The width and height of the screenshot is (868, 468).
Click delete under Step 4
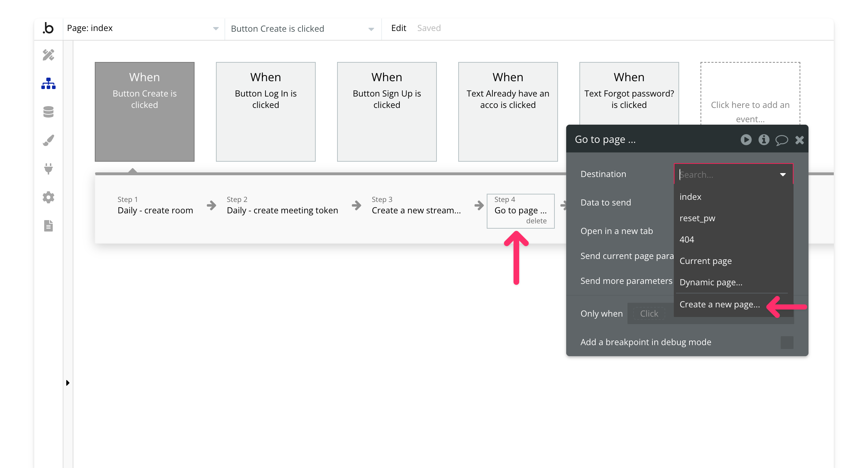point(536,221)
